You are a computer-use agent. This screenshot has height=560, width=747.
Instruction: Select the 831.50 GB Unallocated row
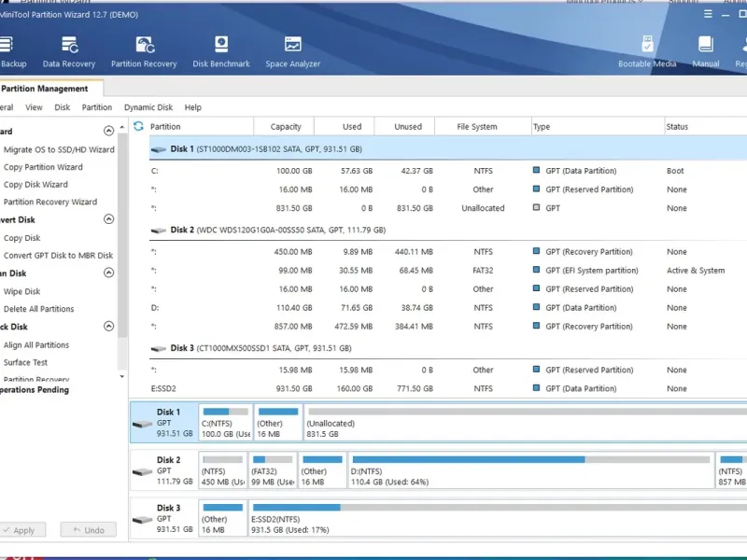point(448,208)
